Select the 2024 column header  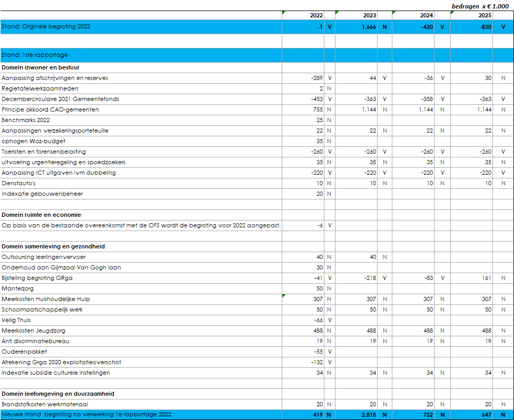427,15
